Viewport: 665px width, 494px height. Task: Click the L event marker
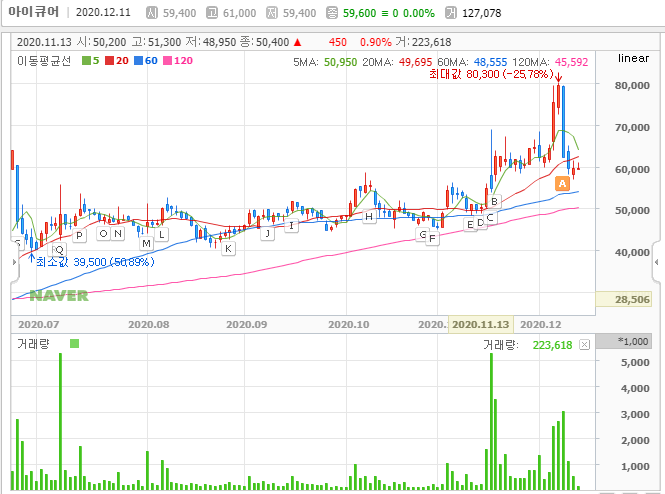(162, 234)
